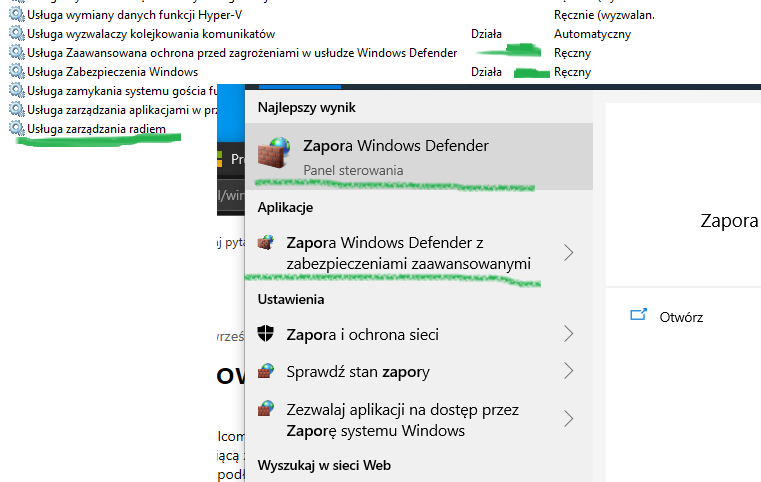Click Automatyczny startup type of kolejkowania komunikatów

coord(593,34)
